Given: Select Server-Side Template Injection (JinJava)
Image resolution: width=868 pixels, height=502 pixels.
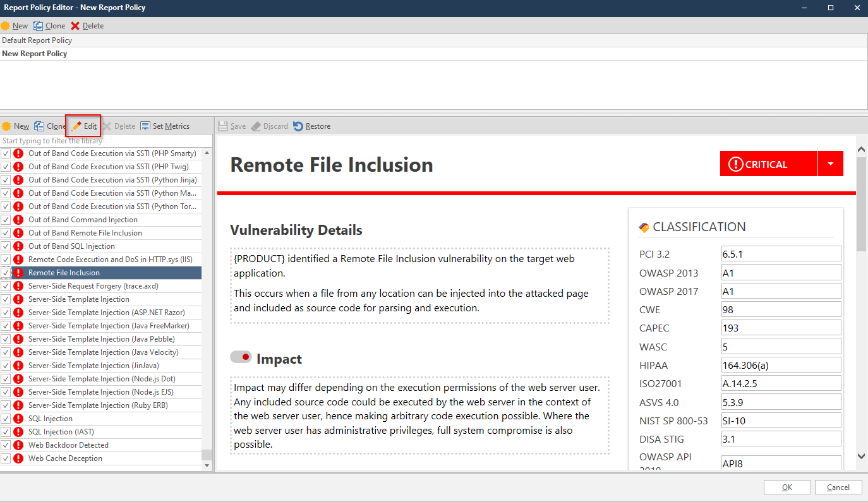Looking at the screenshot, I should (100, 366).
